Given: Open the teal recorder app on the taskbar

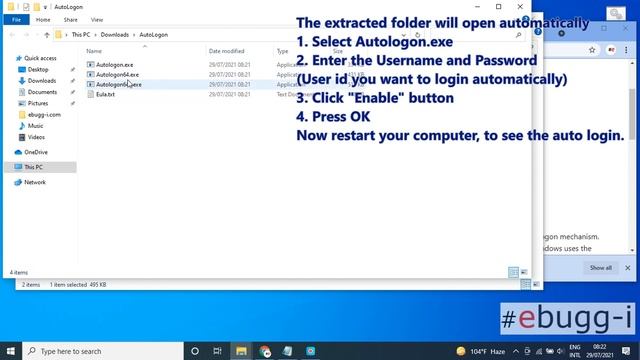Looking at the screenshot, I should click(x=311, y=351).
